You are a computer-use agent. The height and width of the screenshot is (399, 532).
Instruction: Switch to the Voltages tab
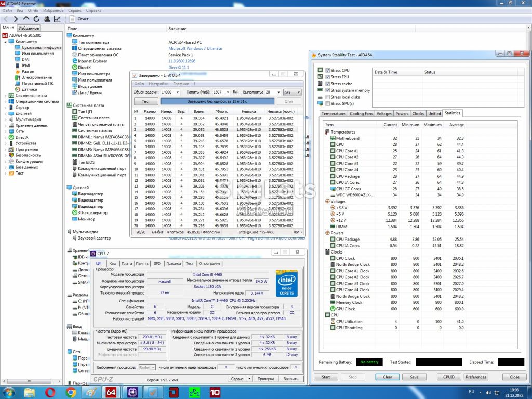(384, 114)
